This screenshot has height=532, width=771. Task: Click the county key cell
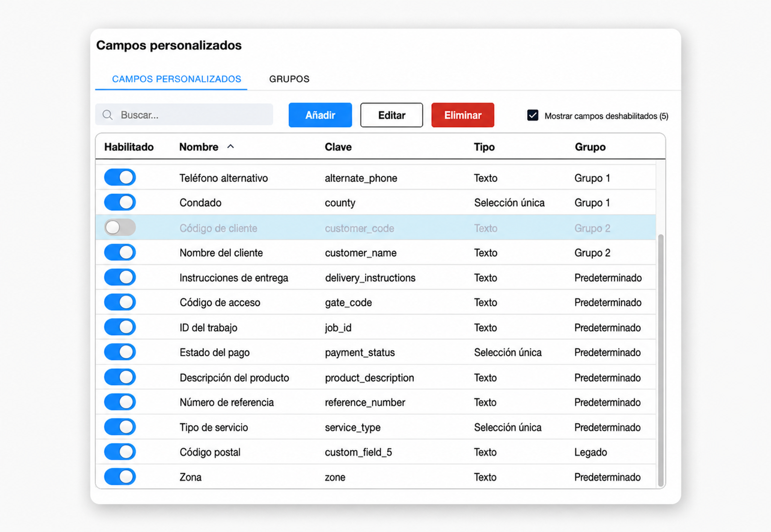pos(340,203)
